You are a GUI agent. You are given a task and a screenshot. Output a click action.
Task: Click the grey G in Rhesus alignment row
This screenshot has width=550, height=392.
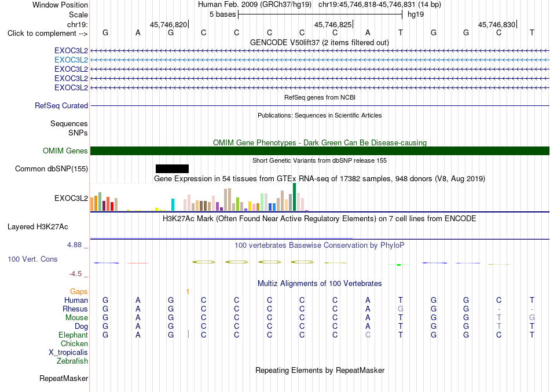[x=401, y=309]
